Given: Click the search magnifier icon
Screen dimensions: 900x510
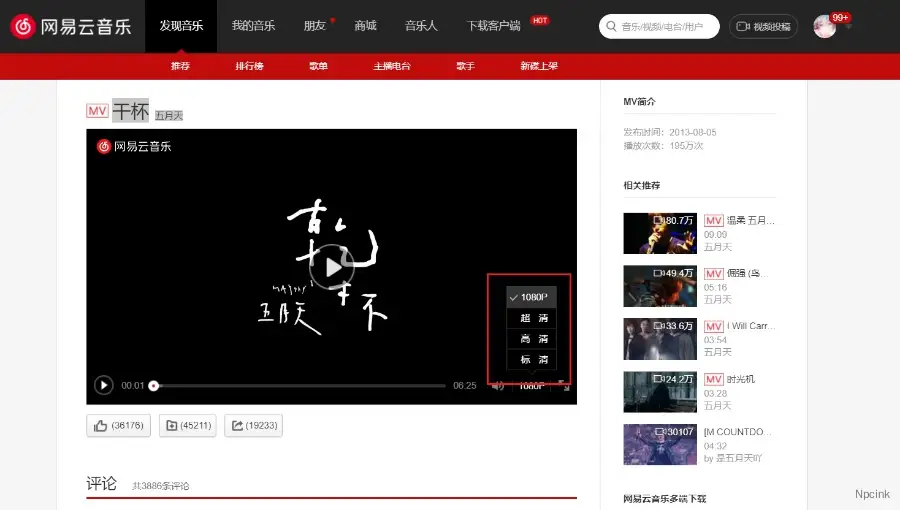Looking at the screenshot, I should pyautogui.click(x=611, y=26).
